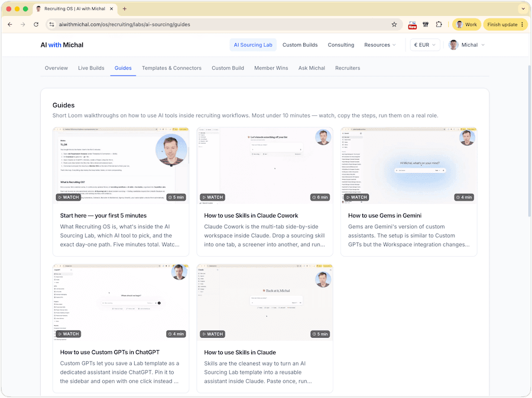Image resolution: width=532 pixels, height=398 pixels.
Task: Open 'How to use Skills in Claude' title
Action: (240, 352)
